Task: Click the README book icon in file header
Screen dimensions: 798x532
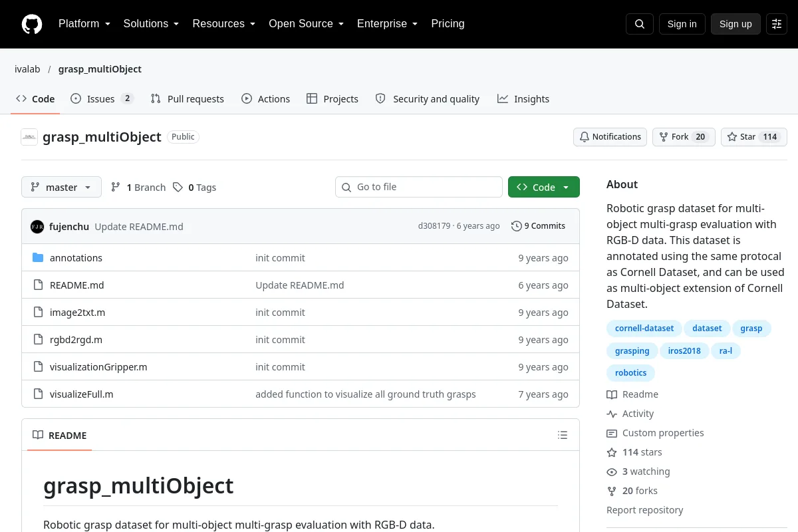Action: (x=38, y=436)
